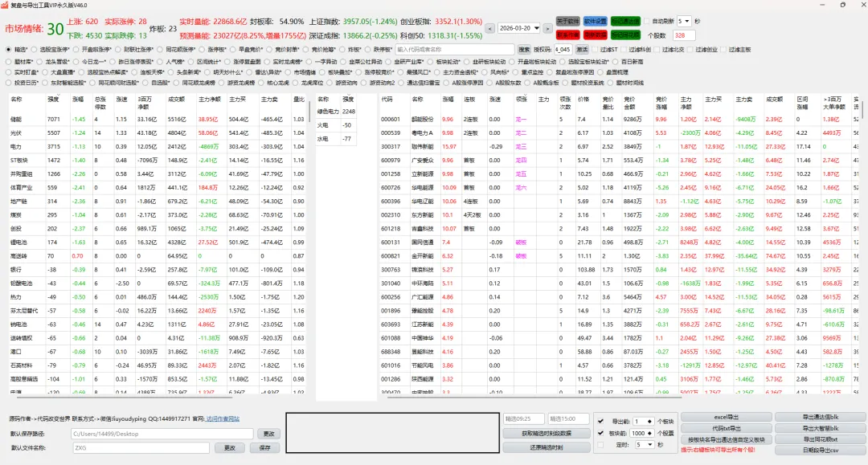Click the green 标记通达信 button

pos(625,21)
